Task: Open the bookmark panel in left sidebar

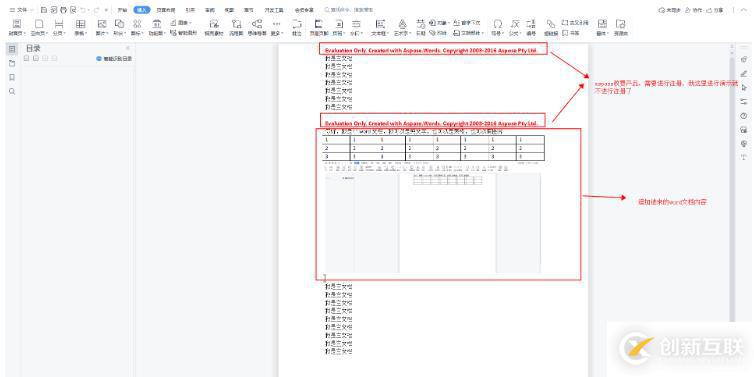Action: [12, 77]
